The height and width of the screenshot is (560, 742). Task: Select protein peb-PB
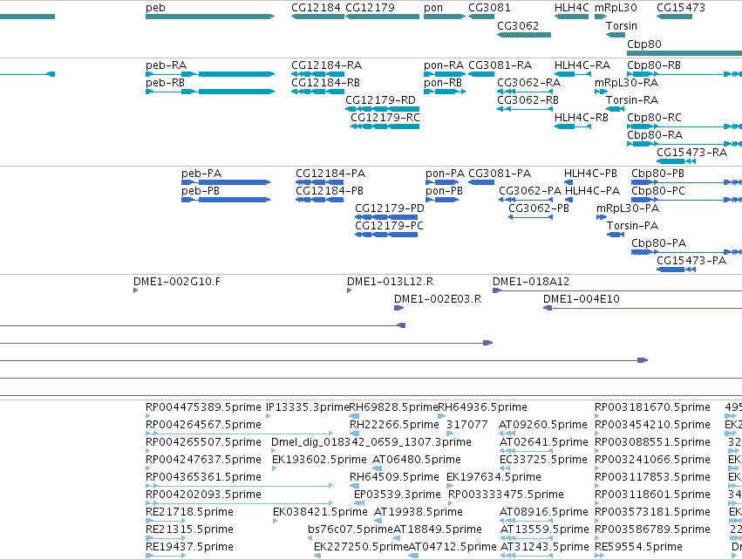pyautogui.click(x=226, y=200)
